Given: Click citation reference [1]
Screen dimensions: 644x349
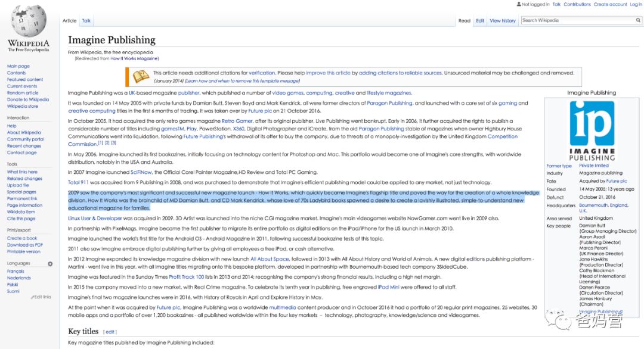Looking at the screenshot, I should click(x=101, y=143).
